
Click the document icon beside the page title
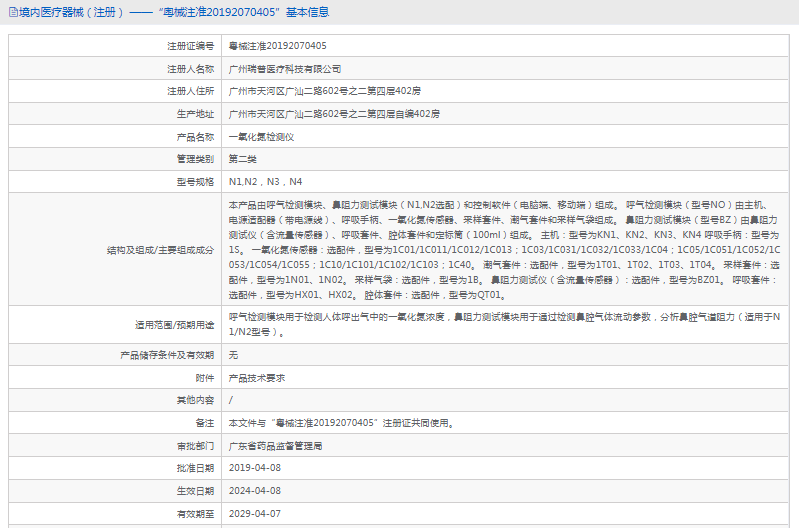pyautogui.click(x=10, y=12)
